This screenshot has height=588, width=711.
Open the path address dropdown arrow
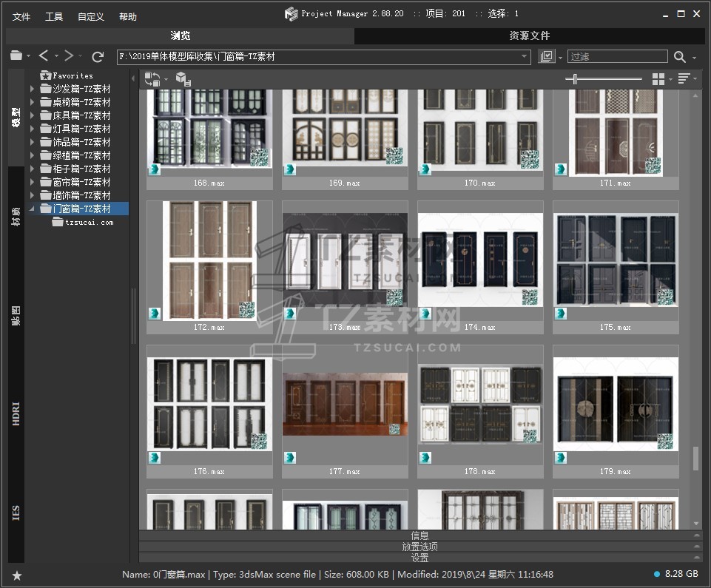click(525, 56)
